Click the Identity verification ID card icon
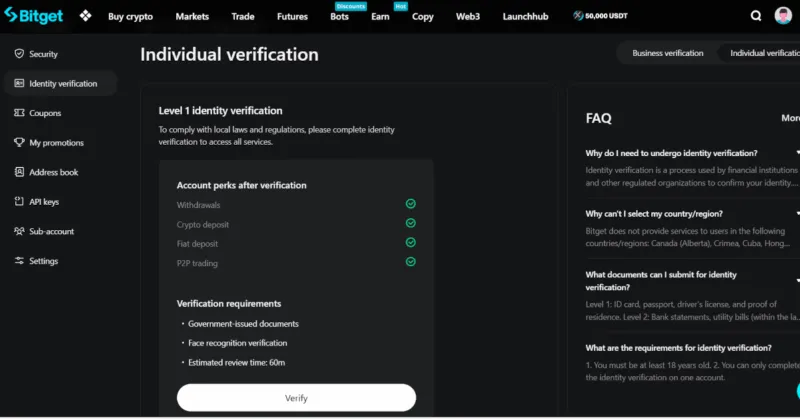Image resolution: width=800 pixels, height=419 pixels. (x=19, y=83)
